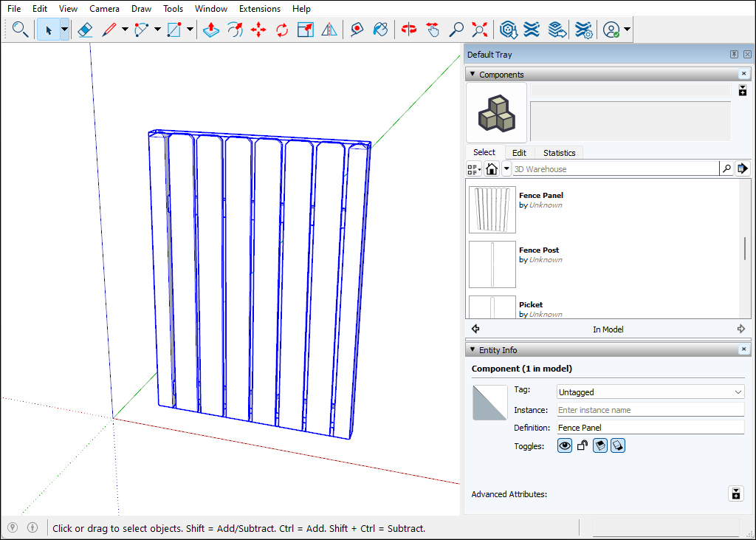Choose the Move tool
Image resolution: width=756 pixels, height=540 pixels.
(258, 30)
